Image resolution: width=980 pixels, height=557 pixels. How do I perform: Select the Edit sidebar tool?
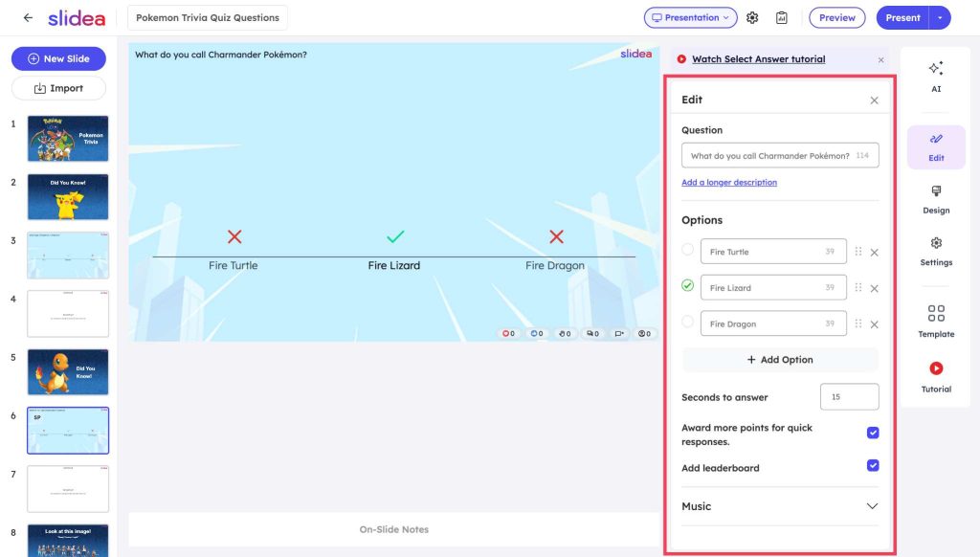point(936,147)
